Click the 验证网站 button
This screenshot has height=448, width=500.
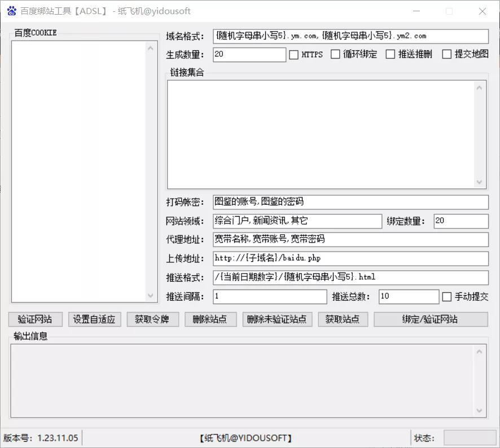point(36,319)
